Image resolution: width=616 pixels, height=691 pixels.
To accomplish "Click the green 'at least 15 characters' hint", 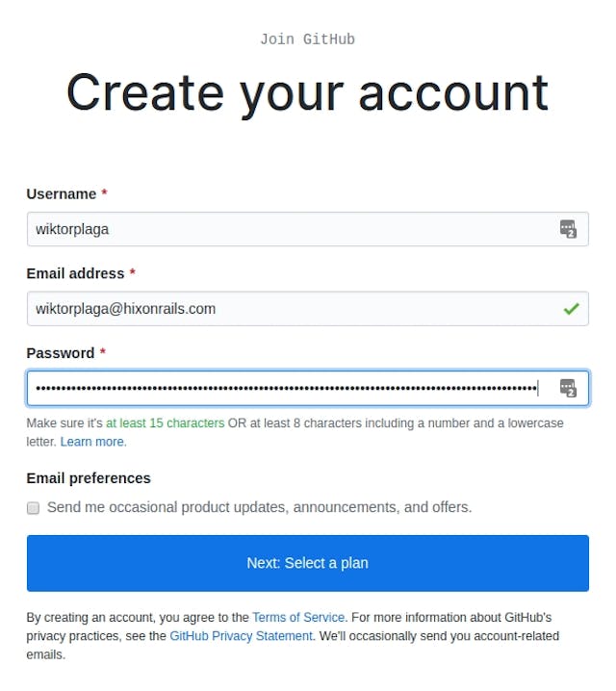I will [x=165, y=423].
